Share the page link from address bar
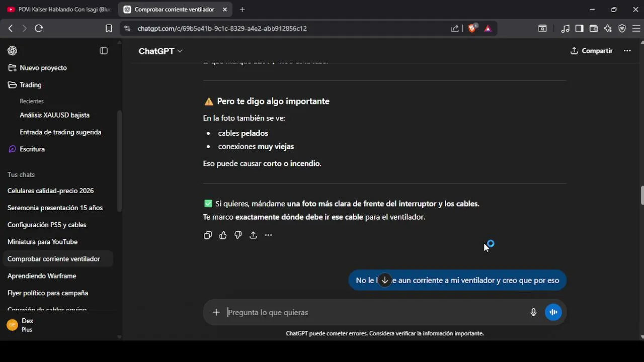 [x=455, y=29]
